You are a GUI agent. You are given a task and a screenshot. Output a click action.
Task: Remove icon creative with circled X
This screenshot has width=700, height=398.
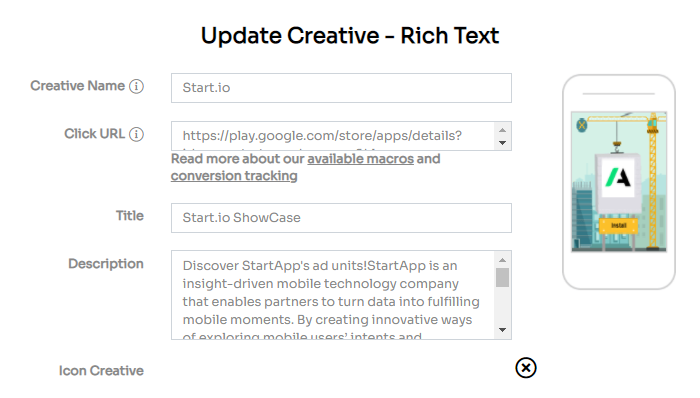click(x=526, y=368)
